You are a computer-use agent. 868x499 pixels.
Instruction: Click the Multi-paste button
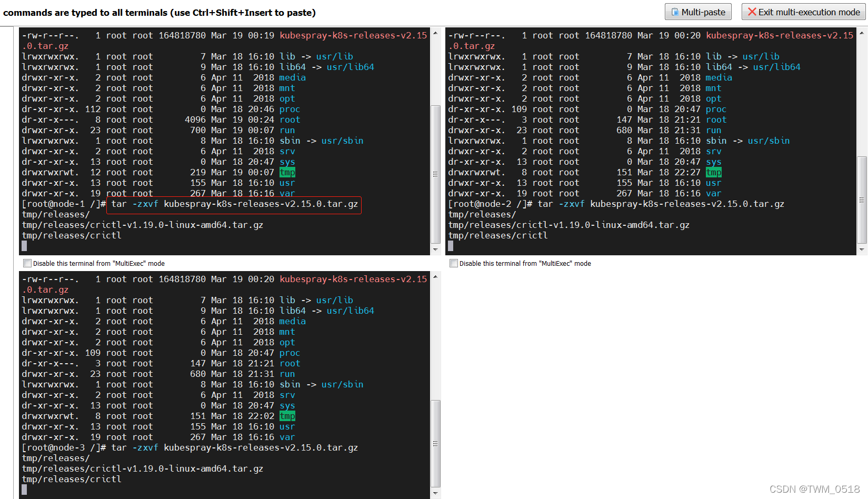coord(698,12)
